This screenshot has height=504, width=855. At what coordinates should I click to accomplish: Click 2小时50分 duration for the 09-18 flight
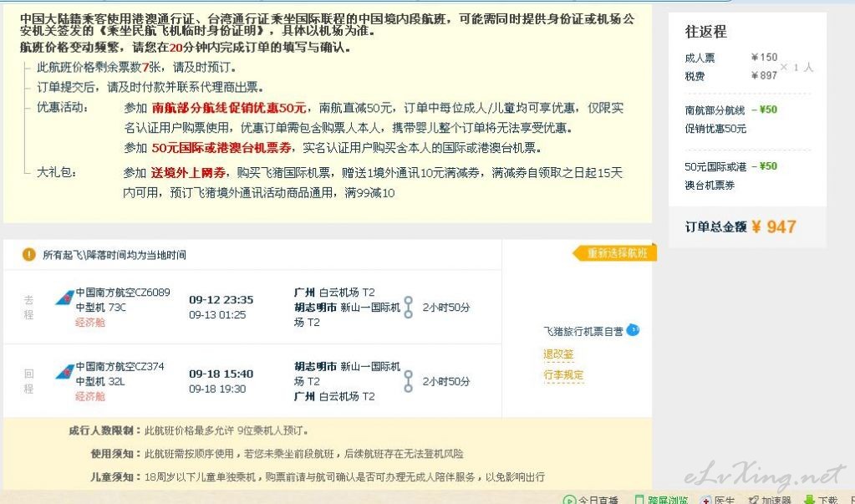(x=446, y=382)
